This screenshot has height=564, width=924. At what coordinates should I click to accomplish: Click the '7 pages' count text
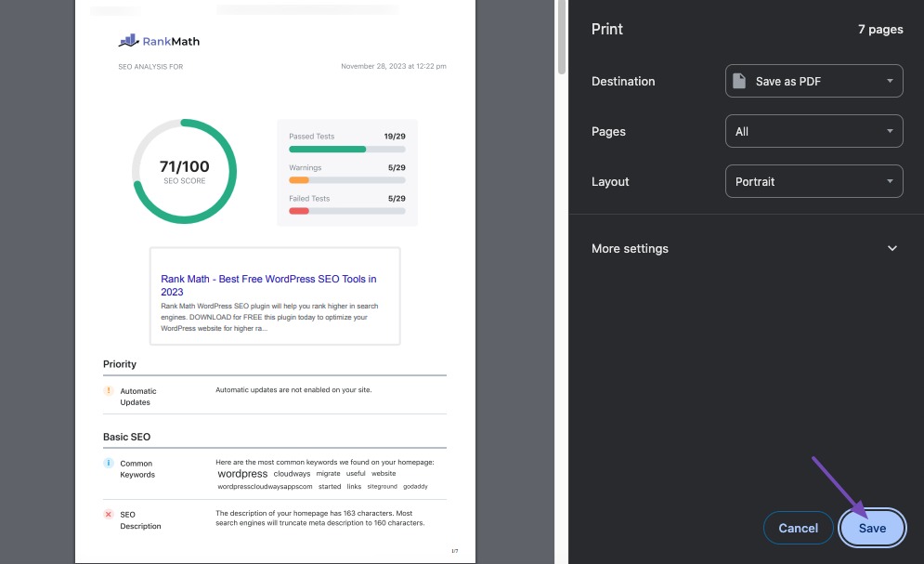880,30
